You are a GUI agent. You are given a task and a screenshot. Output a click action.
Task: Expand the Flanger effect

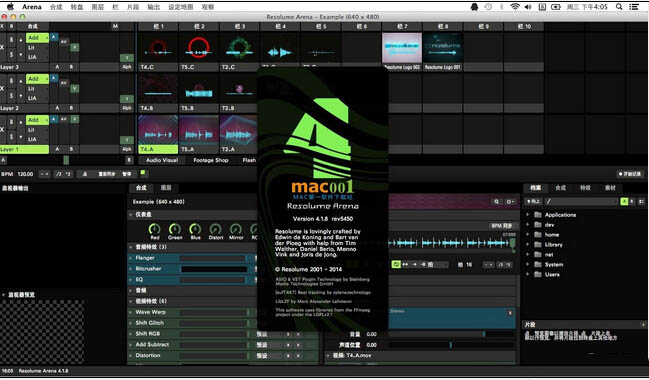(131, 258)
